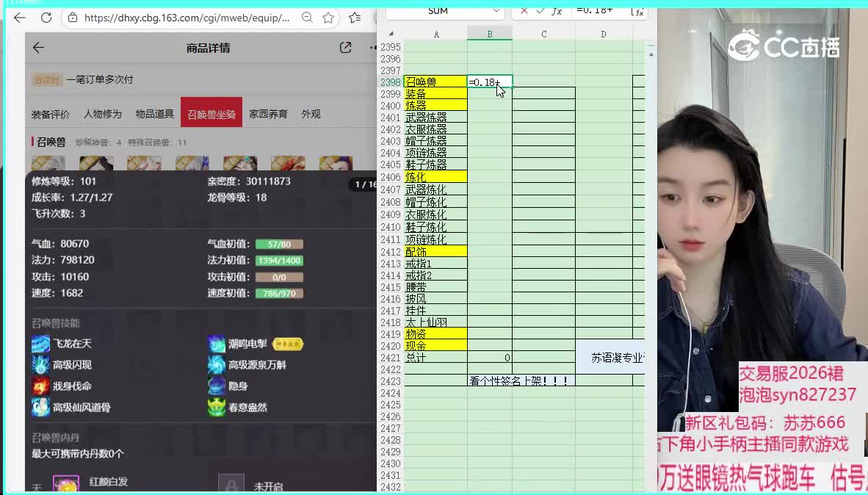Click the zoom magnifier icon in address bar

[x=307, y=18]
